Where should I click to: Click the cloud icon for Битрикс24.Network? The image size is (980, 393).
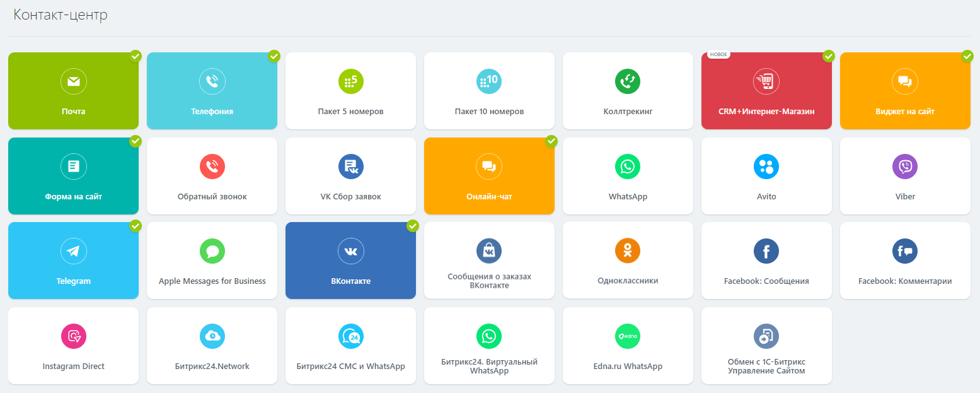(x=212, y=336)
